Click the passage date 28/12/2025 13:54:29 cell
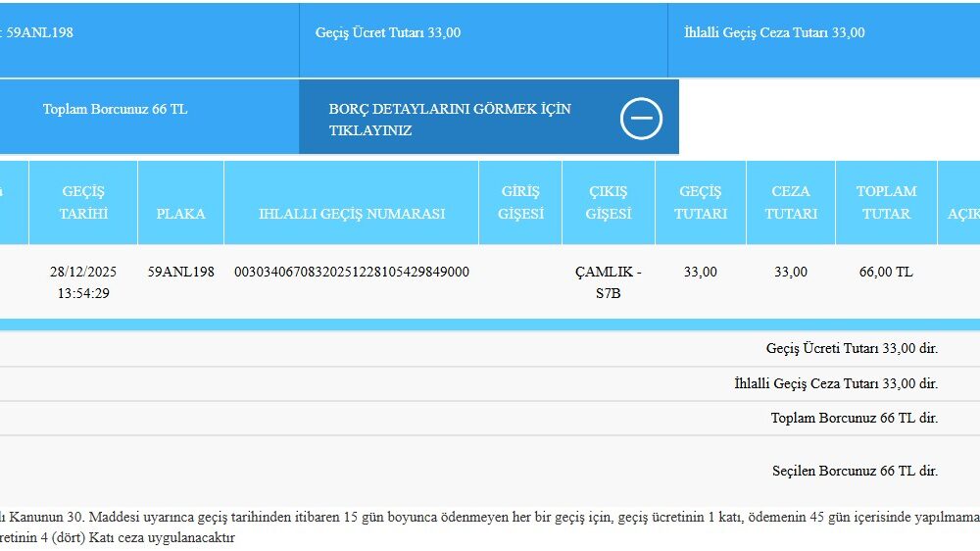The height and width of the screenshot is (551, 980). click(x=83, y=282)
